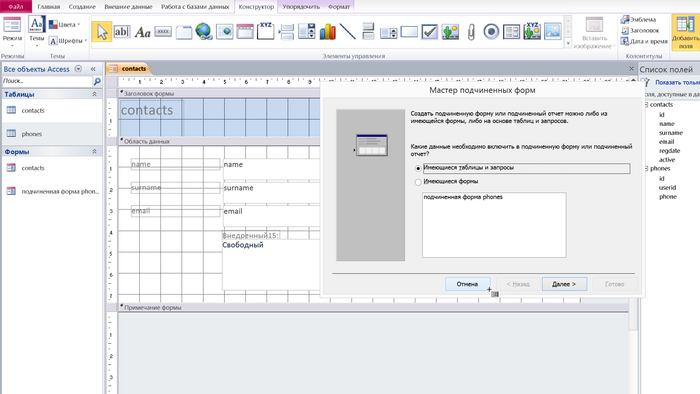Select the Navigation control tool
Viewport: 700px width, 394px height.
[x=245, y=32]
